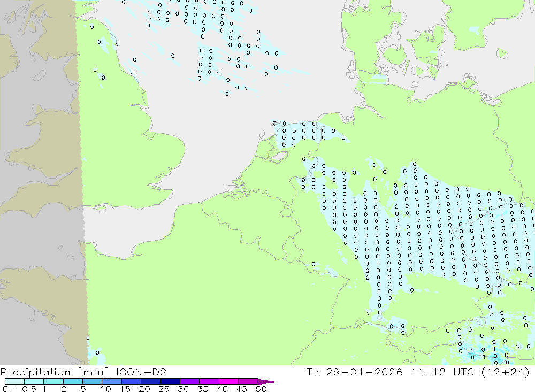Screen dimensions: 535x392
Task: Click the over-50 mm arrow at legend end
Action: [x=267, y=381]
